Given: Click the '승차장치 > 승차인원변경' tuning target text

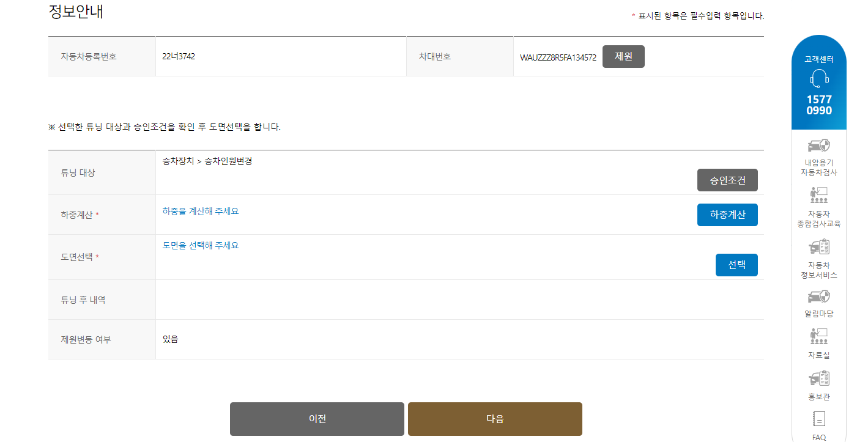Looking at the screenshot, I should (x=207, y=162).
